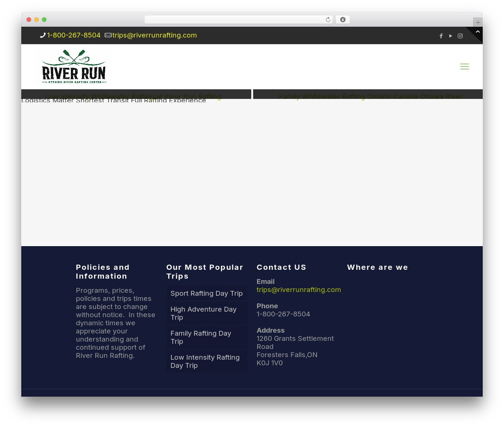The width and height of the screenshot is (504, 427).
Task: Click the envelope email icon
Action: pyautogui.click(x=108, y=35)
